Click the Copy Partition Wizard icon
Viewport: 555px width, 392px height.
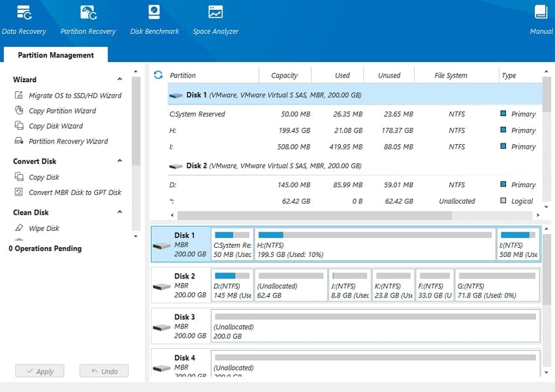(x=19, y=110)
